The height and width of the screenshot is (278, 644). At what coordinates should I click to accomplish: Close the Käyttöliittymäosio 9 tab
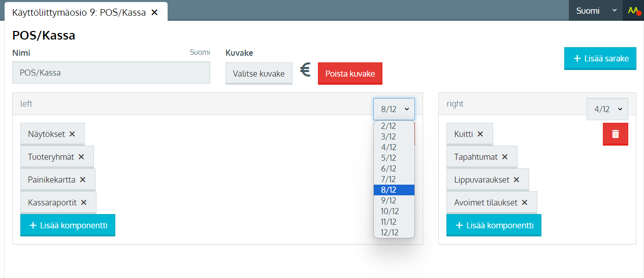[154, 12]
